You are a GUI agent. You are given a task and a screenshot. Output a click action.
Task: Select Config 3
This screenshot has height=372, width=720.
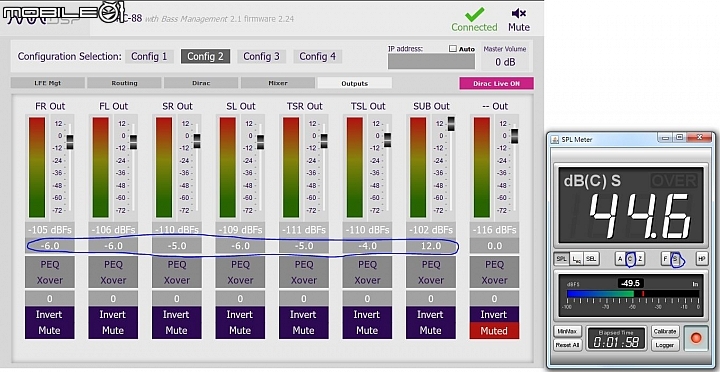pyautogui.click(x=261, y=56)
